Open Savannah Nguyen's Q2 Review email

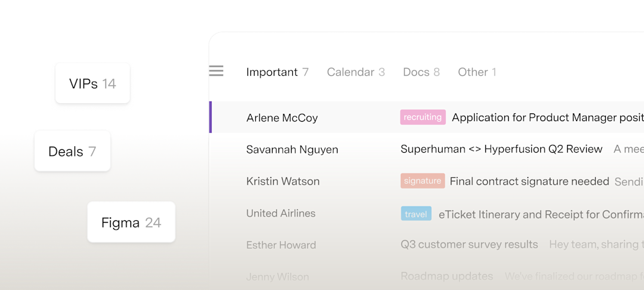click(x=426, y=149)
